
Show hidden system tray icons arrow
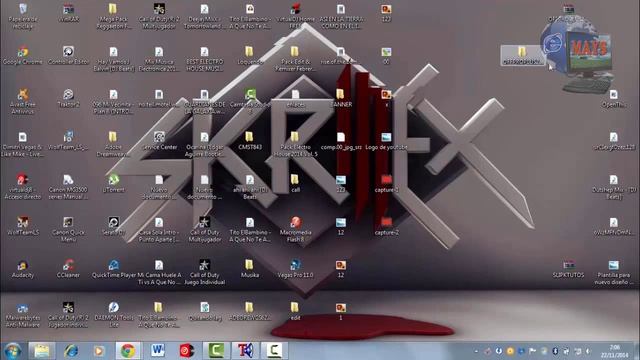point(476,351)
